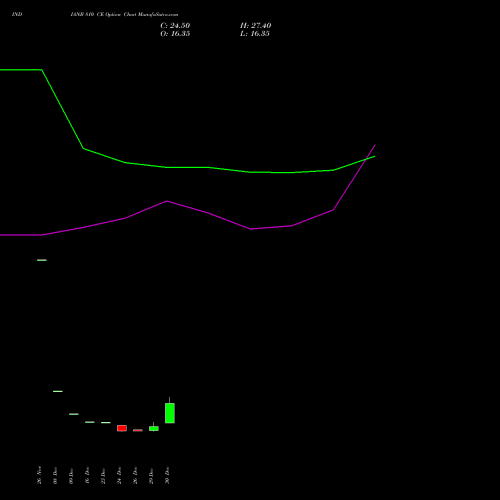This screenshot has width=500, height=500.
Task: Click the low value L: 16.35
Action: [x=255, y=34]
